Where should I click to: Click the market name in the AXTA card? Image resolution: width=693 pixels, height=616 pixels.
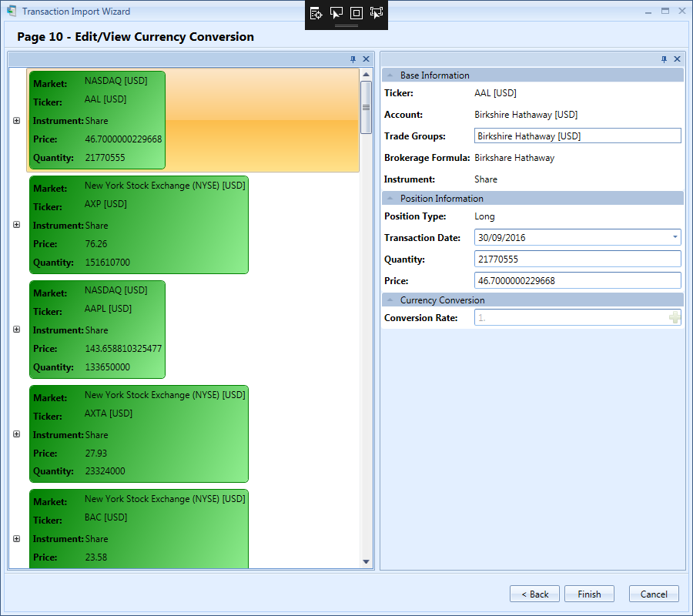click(165, 395)
